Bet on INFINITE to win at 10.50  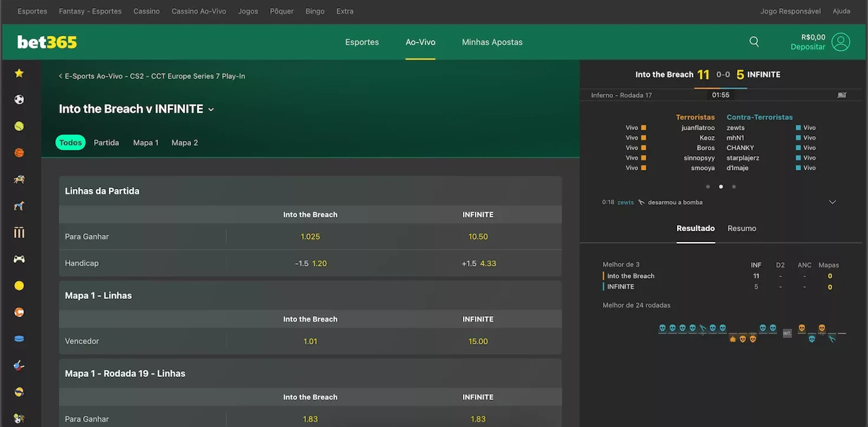[478, 237]
